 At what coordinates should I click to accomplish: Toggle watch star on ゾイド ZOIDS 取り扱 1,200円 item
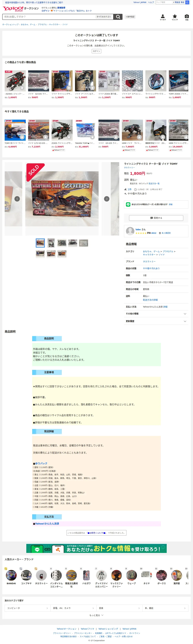point(116,88)
